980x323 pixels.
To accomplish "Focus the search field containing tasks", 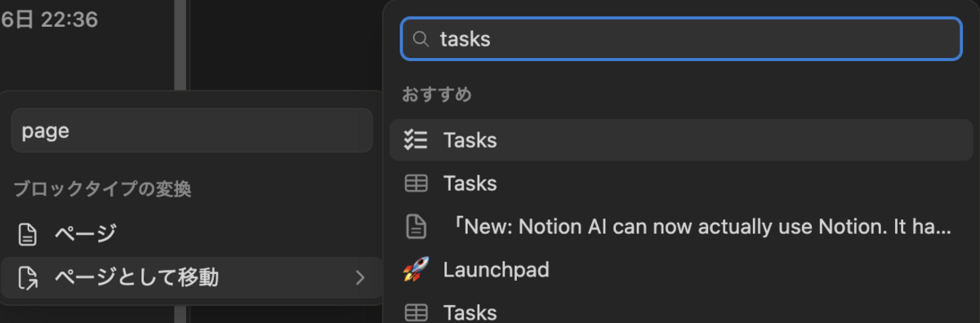I will [681, 38].
